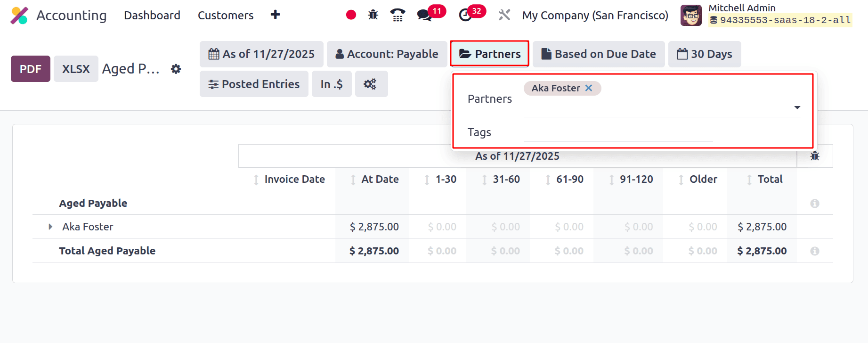Export report as PDF

click(31, 69)
